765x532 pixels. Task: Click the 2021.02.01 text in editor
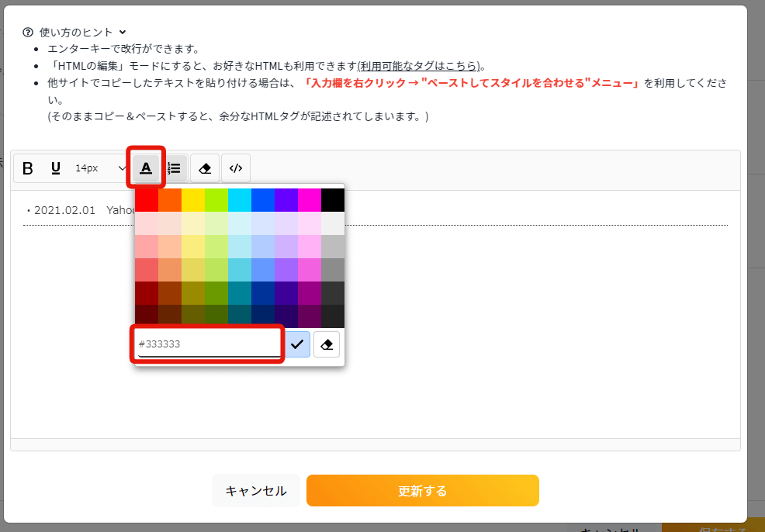(64, 210)
